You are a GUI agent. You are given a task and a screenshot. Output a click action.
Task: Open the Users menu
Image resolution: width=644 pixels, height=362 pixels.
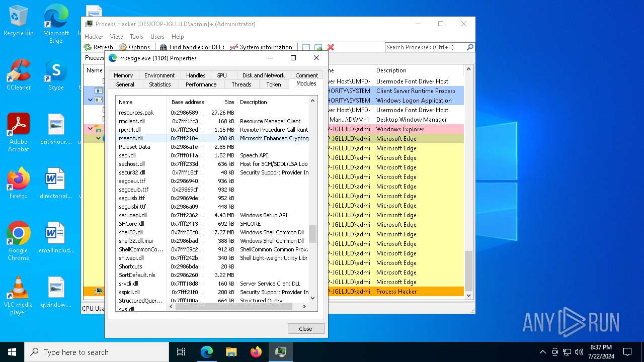pos(157,37)
